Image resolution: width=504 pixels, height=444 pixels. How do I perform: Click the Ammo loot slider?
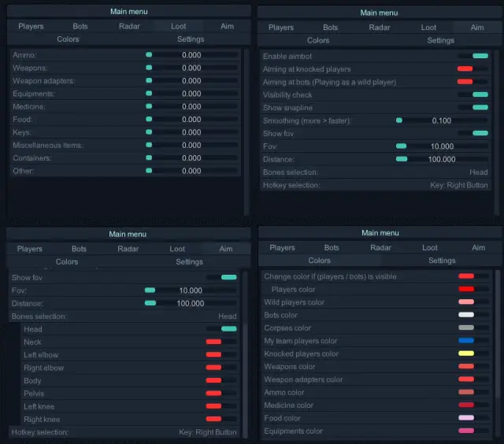tap(191, 55)
